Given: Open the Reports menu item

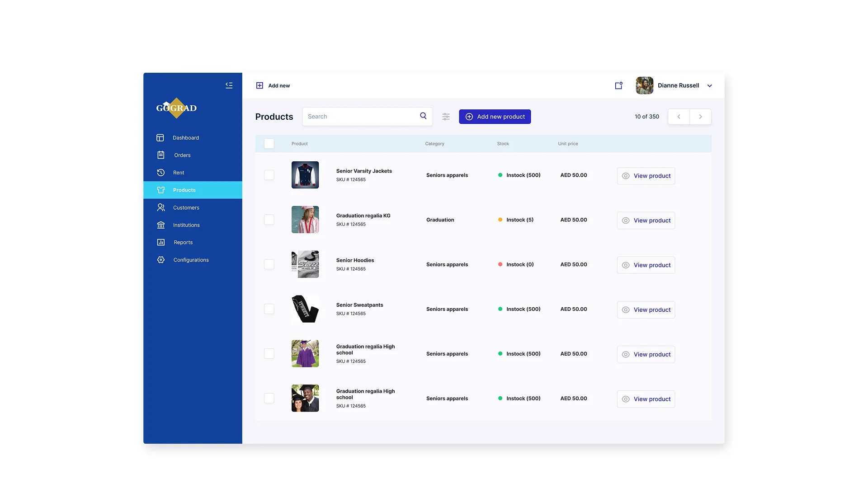Looking at the screenshot, I should pyautogui.click(x=193, y=242).
